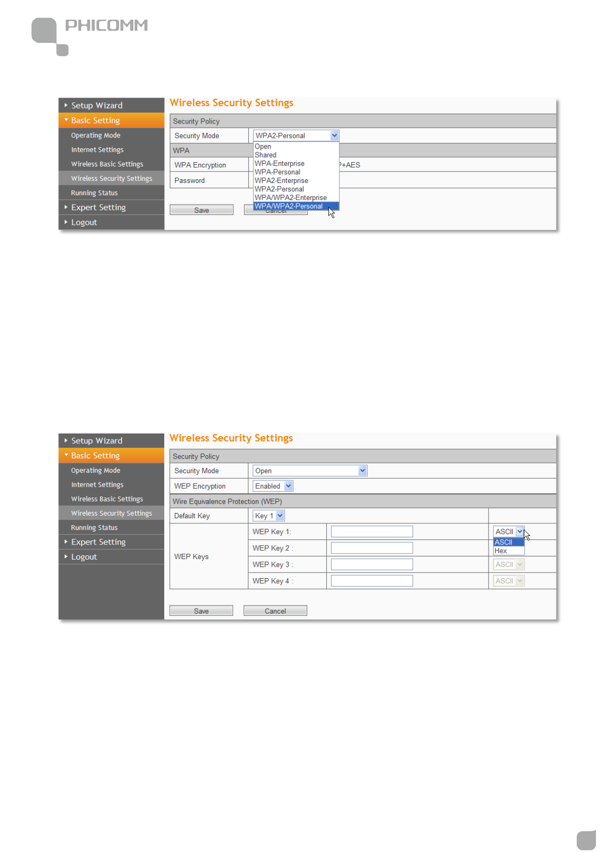The width and height of the screenshot is (615, 868).
Task: Choose the highlighted WPA/WPA2-Personal option
Action: [x=296, y=206]
